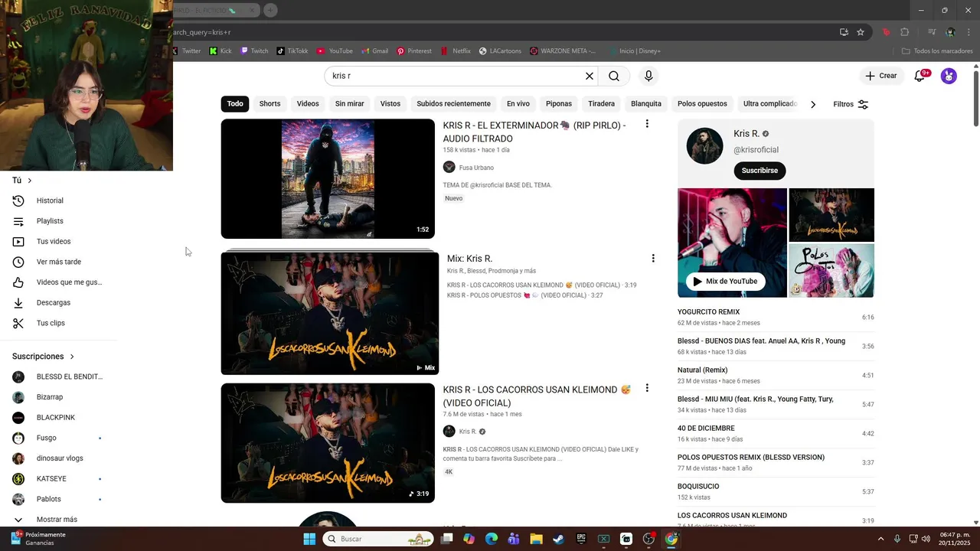The width and height of the screenshot is (980, 551).
Task: Start voice search with the microphone icon
Action: point(648,76)
